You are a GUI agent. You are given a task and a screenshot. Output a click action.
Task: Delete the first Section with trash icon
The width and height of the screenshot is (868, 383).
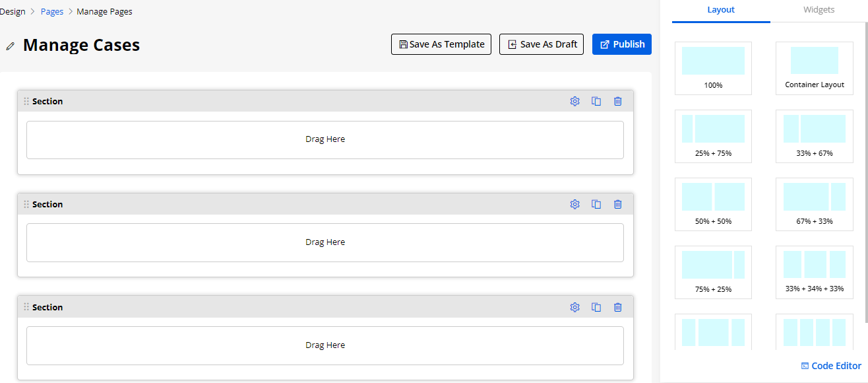[618, 101]
